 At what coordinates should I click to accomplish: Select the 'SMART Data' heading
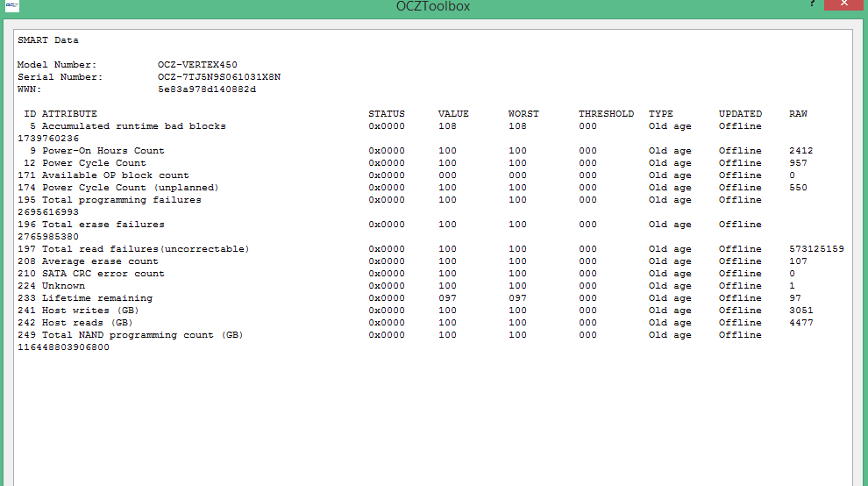(48, 40)
